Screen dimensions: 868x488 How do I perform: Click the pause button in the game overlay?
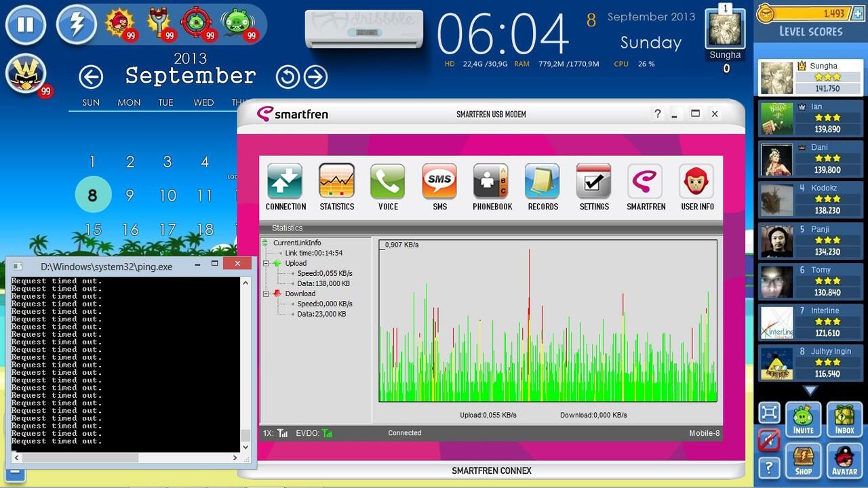pos(26,25)
